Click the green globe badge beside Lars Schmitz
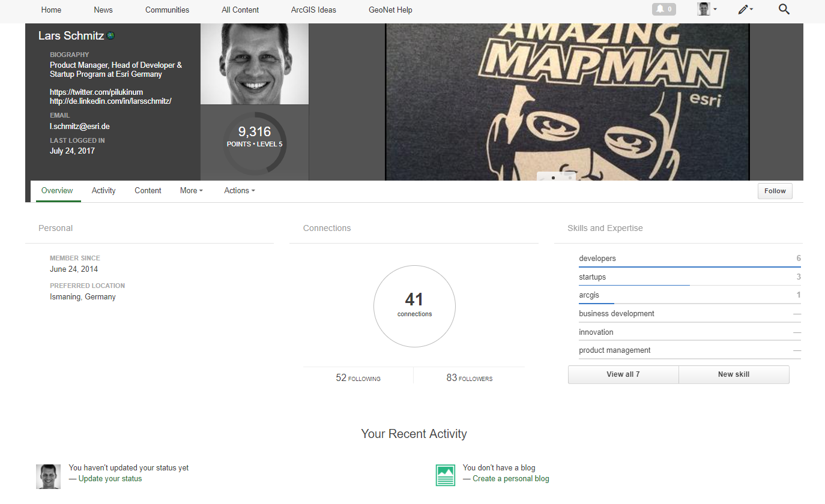The height and width of the screenshot is (504, 825). point(111,36)
